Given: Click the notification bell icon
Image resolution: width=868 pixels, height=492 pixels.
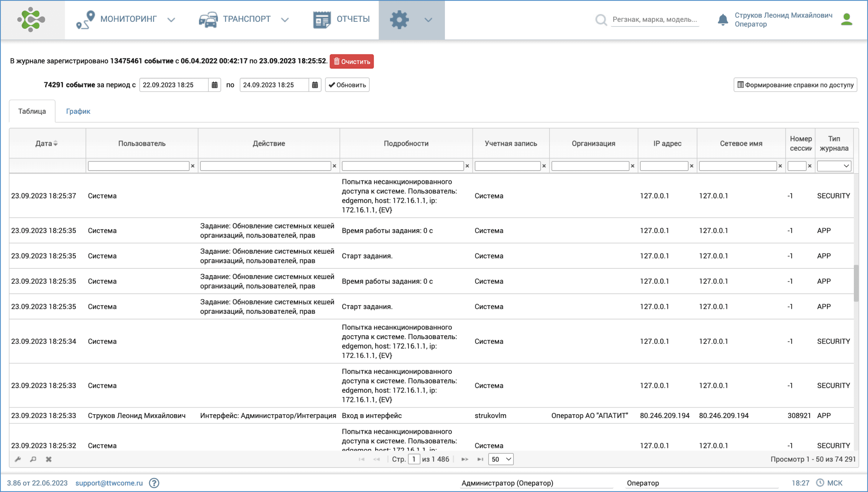Looking at the screenshot, I should pos(722,20).
